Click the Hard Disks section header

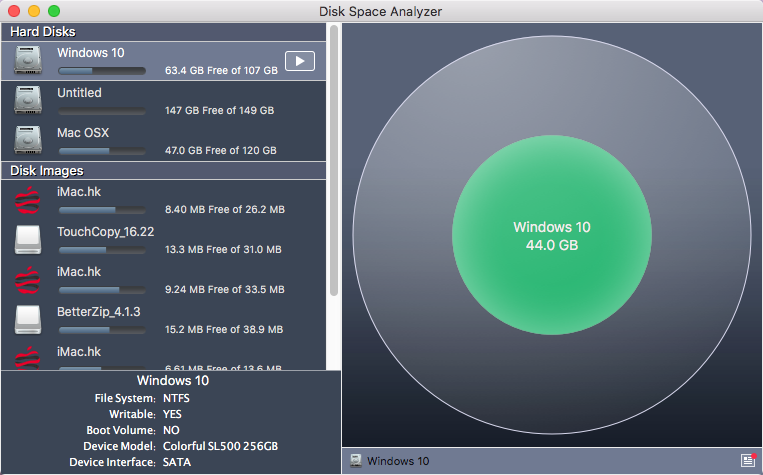pos(164,32)
